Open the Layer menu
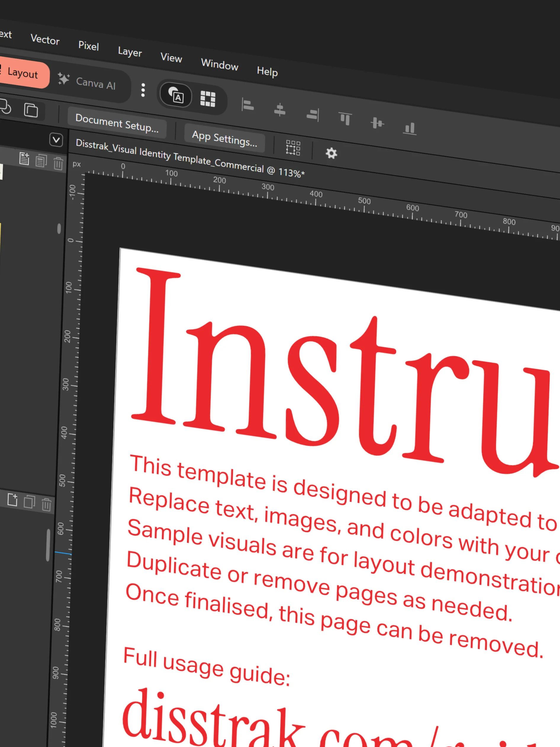 pyautogui.click(x=130, y=52)
